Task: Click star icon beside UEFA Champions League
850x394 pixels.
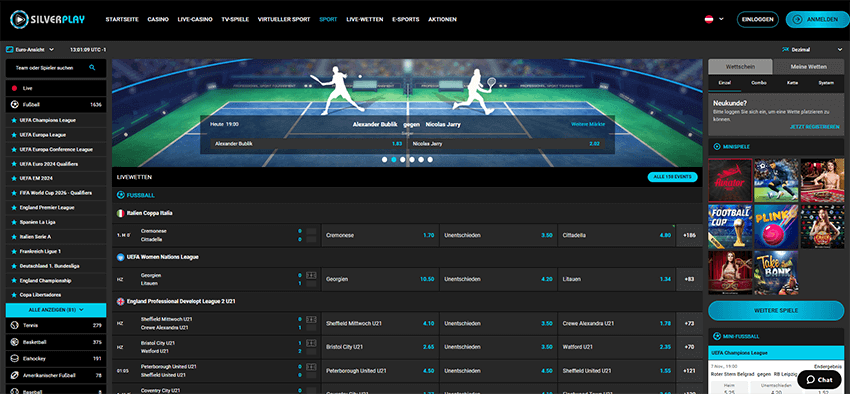Action: 14,120
